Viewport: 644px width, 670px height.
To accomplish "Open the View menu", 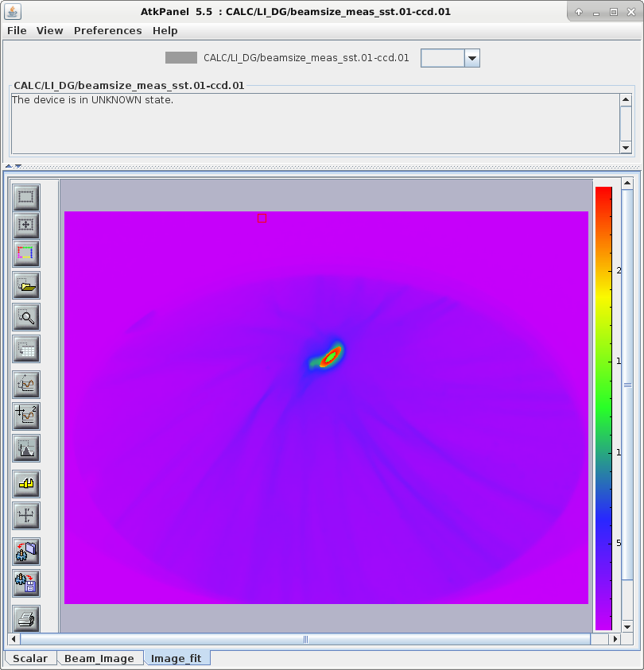I will click(x=49, y=30).
